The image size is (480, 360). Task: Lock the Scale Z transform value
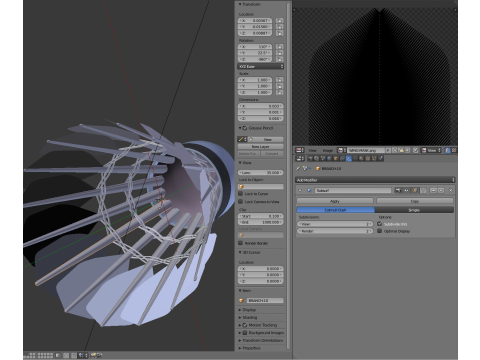coord(280,92)
